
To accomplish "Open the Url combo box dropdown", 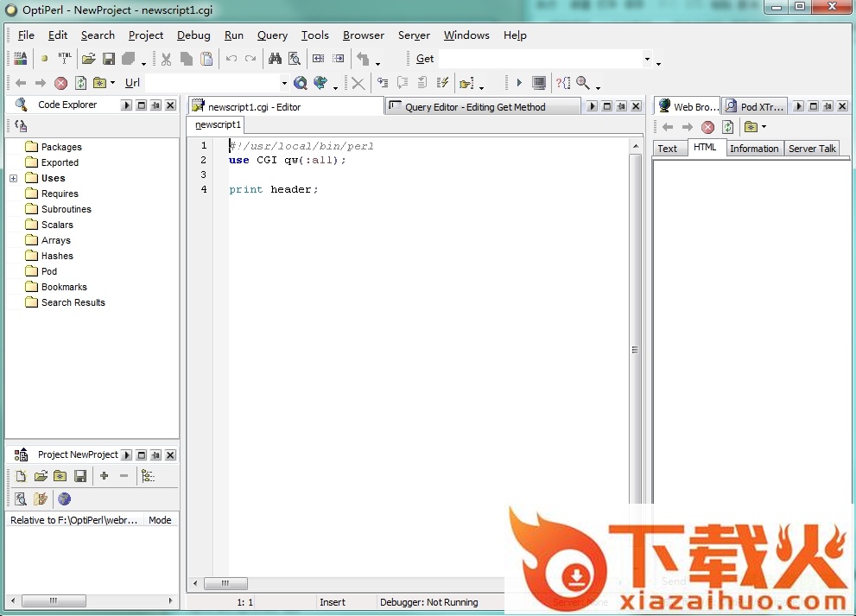I will click(x=283, y=84).
